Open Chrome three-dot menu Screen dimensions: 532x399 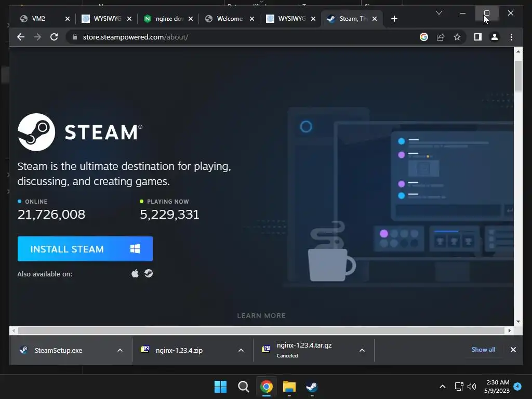(511, 37)
